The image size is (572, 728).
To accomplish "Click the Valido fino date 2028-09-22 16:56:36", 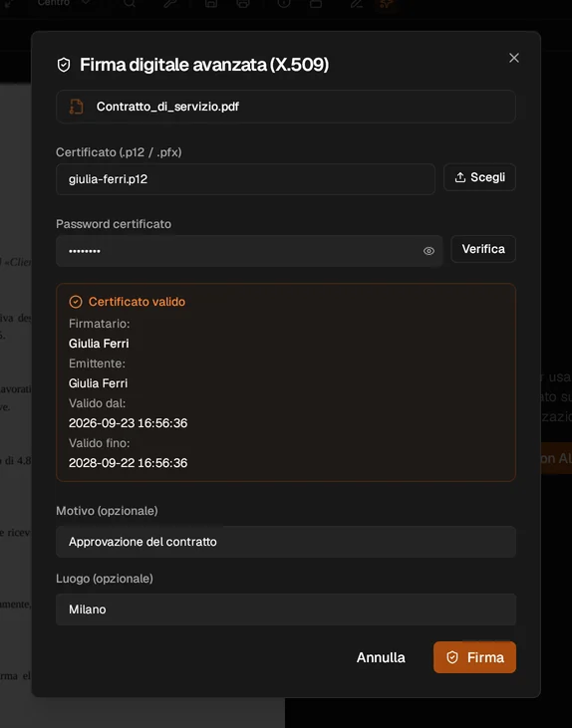I will [x=129, y=463].
